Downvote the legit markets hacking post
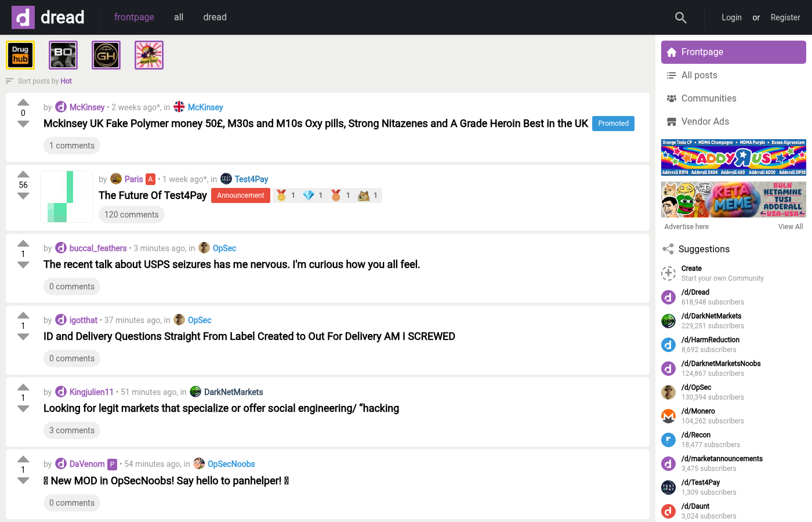812x522 pixels. pos(23,409)
